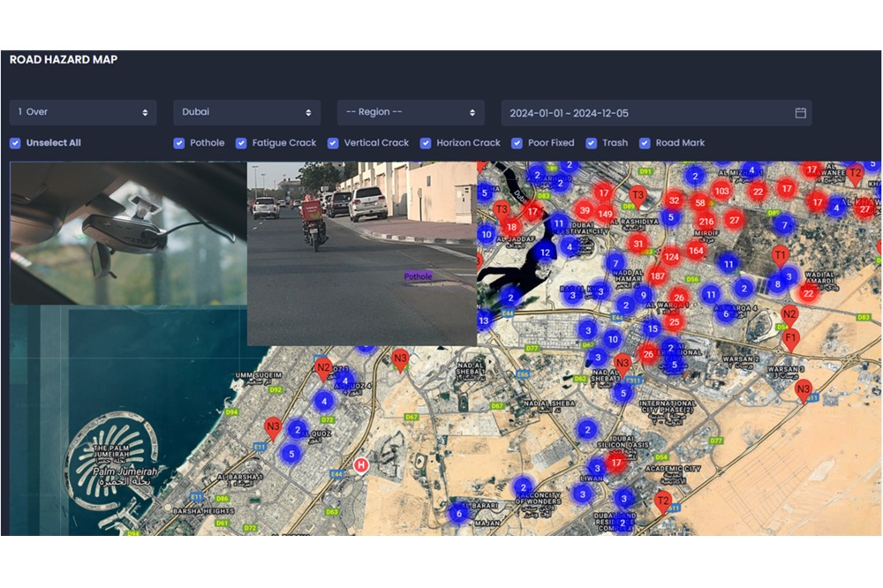Click the Horizon Crack filter label
Screen dimensions: 883x588
pos(468,143)
